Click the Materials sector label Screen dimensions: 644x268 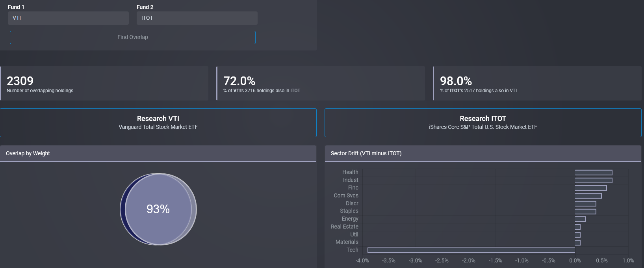(347, 242)
